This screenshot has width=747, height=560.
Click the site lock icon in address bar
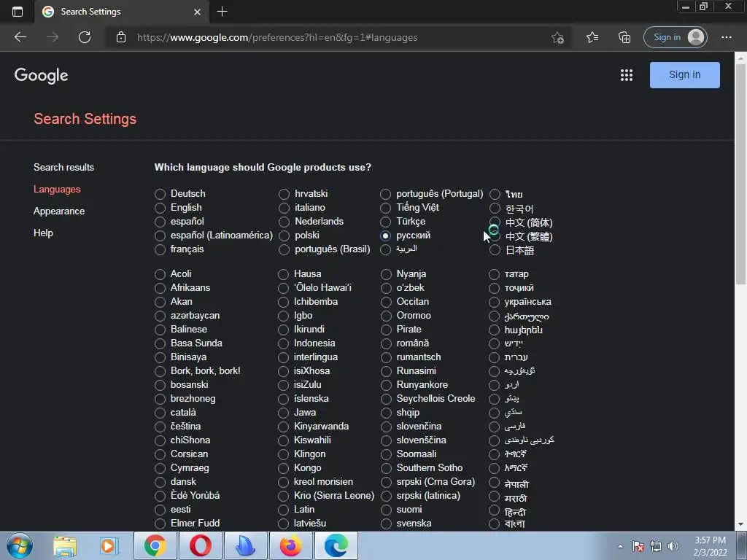(121, 37)
